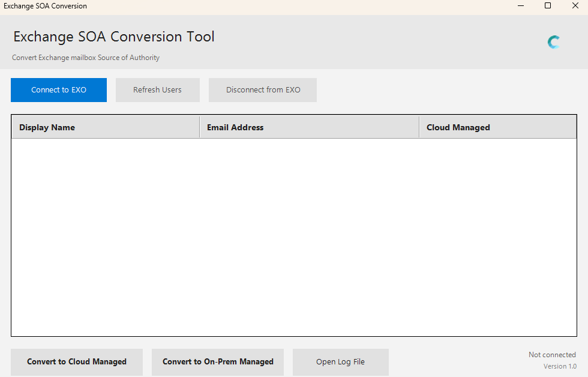Minimize the Exchange SOA Conversion window

[x=519, y=6]
